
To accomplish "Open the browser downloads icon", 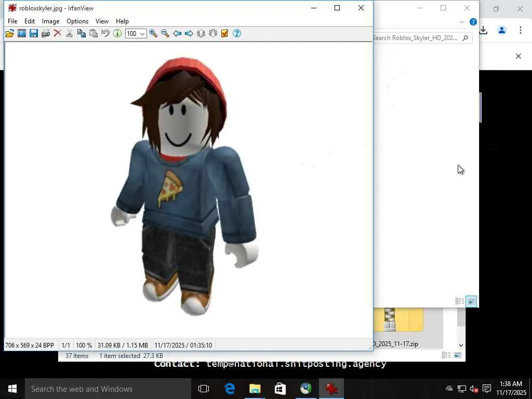I will tap(484, 30).
